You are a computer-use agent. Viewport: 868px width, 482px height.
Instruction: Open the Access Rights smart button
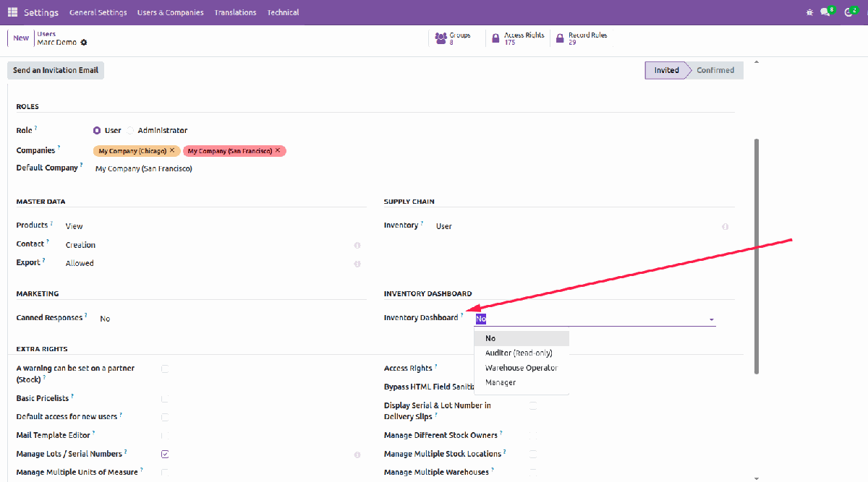[518, 38]
